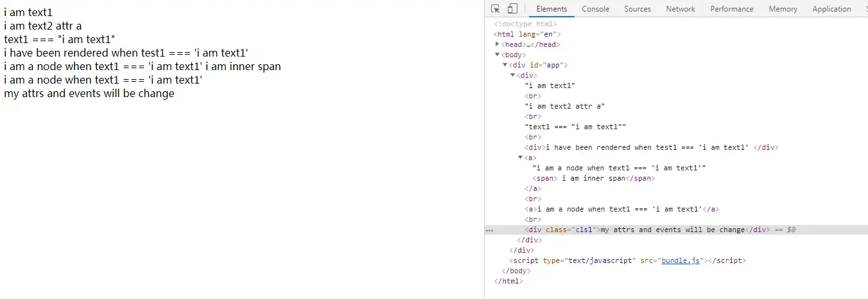Select the closing body tag line
868x299 pixels.
(516, 271)
